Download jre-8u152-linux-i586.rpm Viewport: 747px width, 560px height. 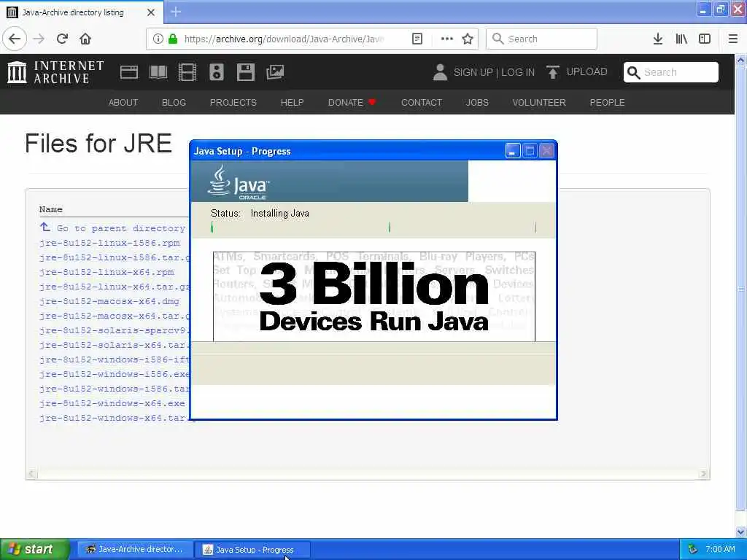tap(109, 243)
